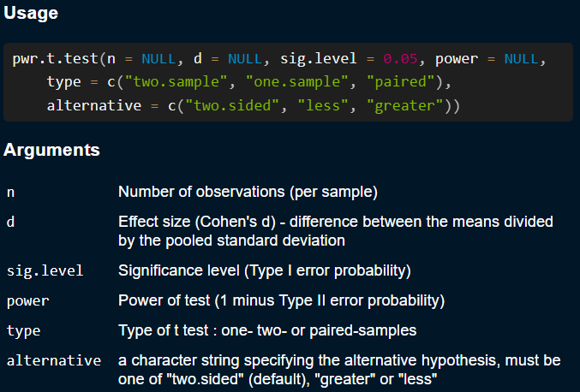Click the "Number of observations (per sample)" description

click(248, 192)
